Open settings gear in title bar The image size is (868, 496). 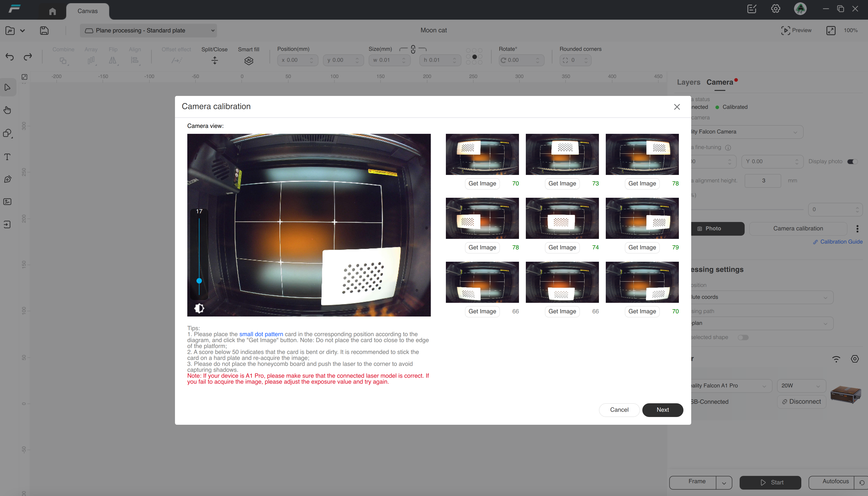click(x=775, y=9)
